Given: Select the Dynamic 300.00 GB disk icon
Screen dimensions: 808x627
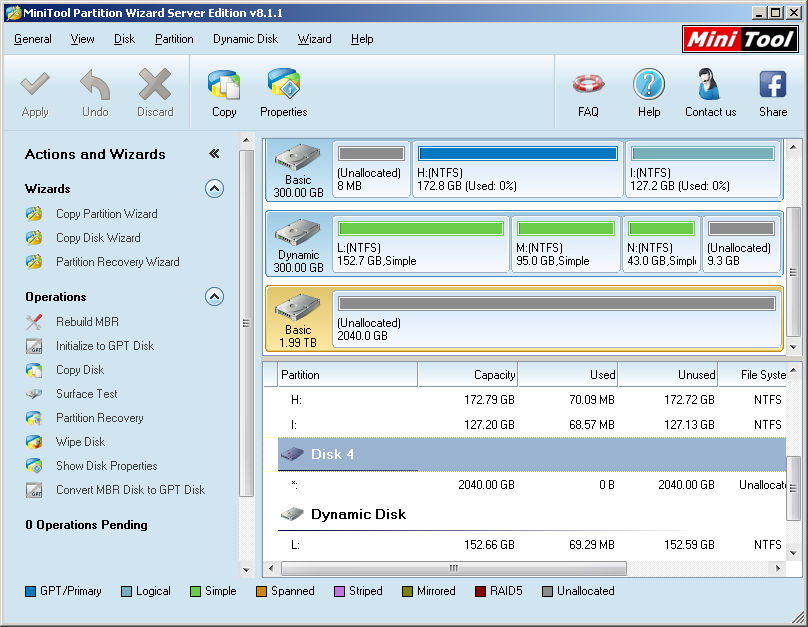Looking at the screenshot, I should (298, 232).
